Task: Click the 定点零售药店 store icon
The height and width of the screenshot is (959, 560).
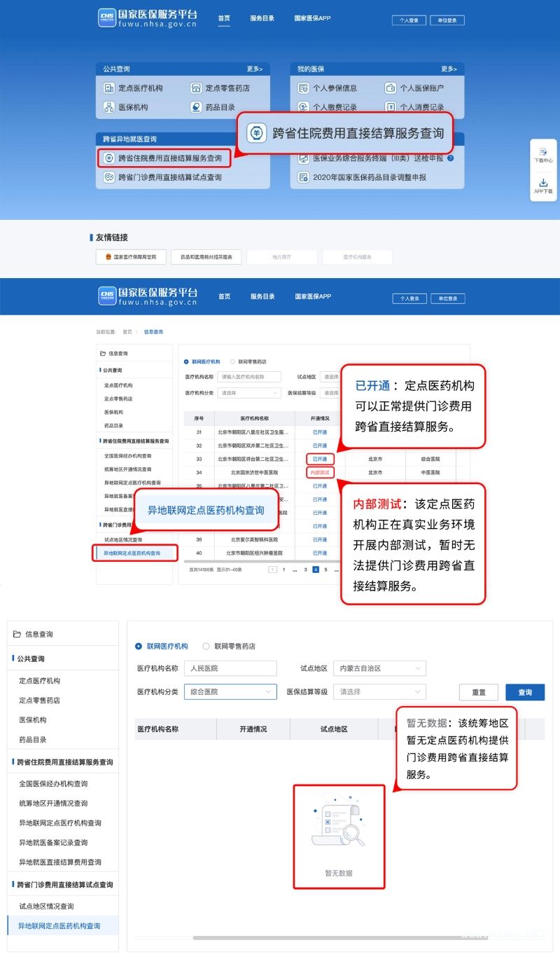Action: pyautogui.click(x=196, y=88)
